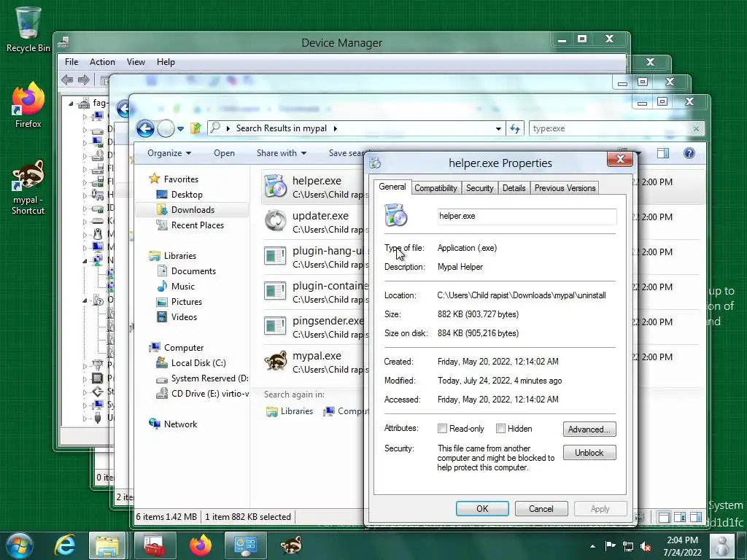Collapse the root node in Device Manager tree
This screenshot has width=747, height=560.
(71, 103)
